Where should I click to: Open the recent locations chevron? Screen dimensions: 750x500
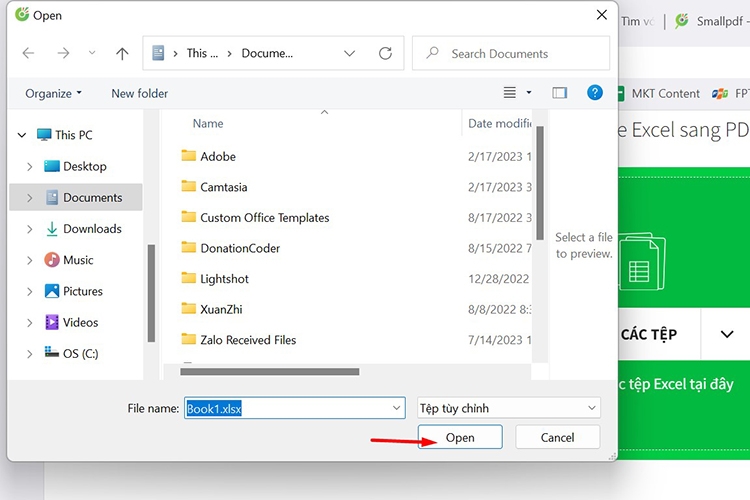coord(92,53)
